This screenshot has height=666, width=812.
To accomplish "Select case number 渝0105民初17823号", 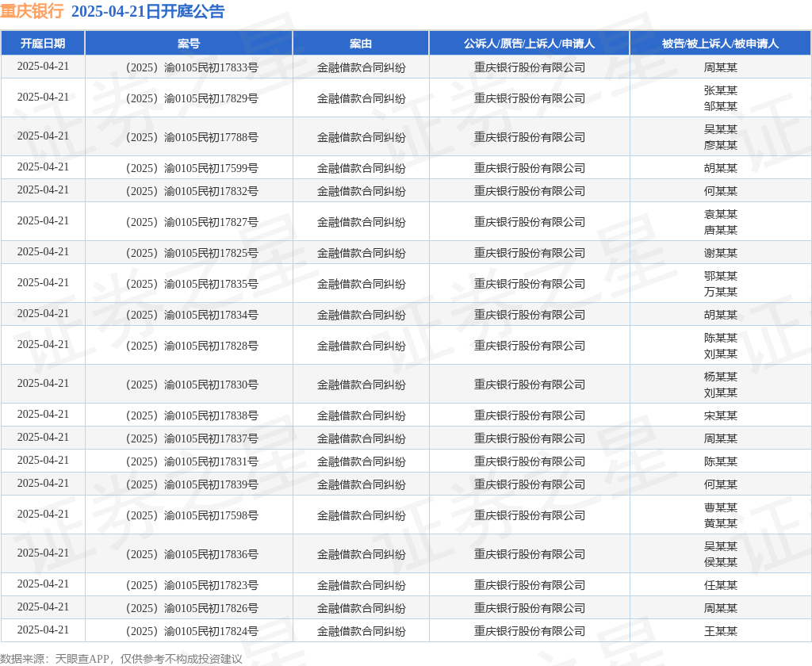I will click(192, 585).
